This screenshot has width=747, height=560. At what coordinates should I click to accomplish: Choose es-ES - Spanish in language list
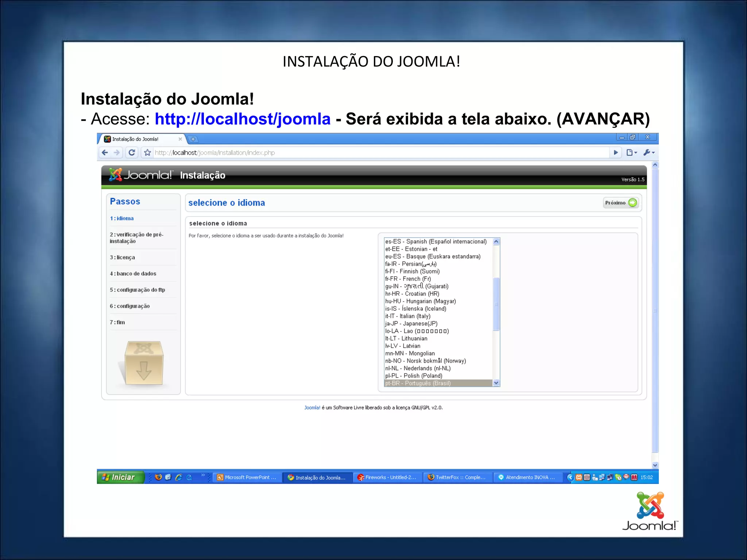[438, 242]
